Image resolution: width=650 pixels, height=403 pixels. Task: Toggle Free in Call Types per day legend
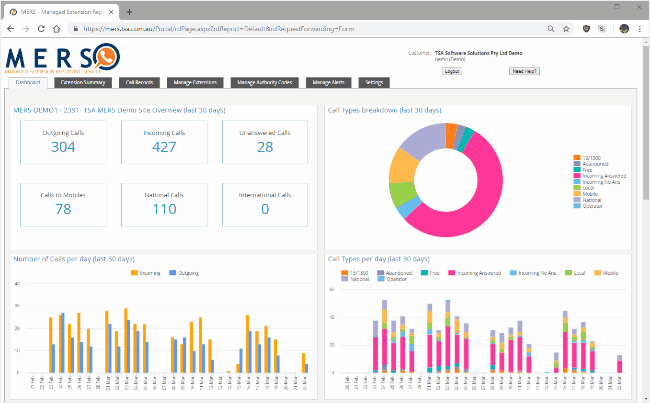click(x=430, y=273)
